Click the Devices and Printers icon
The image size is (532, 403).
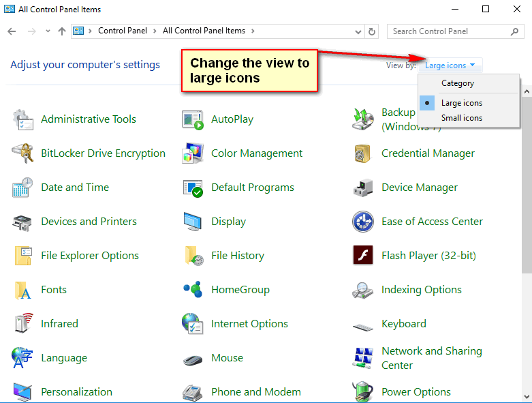pos(22,223)
